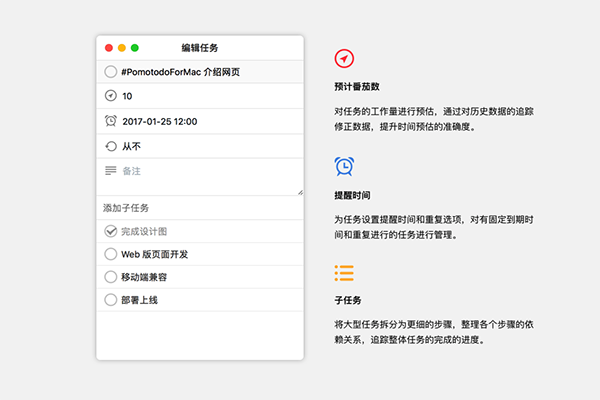Screen dimensions: 600x400
Task: Click the estimated pomodoros value 10
Action: tap(127, 96)
